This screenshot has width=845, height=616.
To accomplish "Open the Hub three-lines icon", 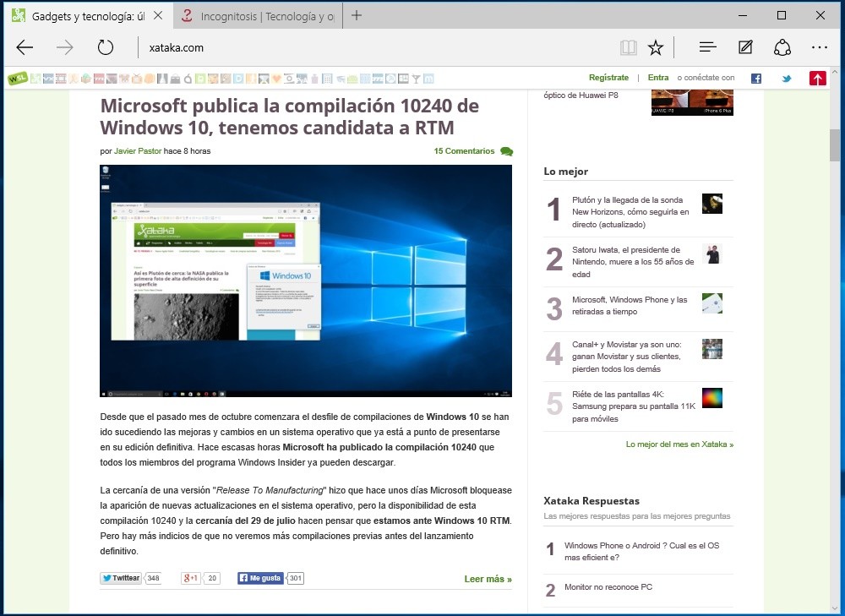I will point(707,47).
